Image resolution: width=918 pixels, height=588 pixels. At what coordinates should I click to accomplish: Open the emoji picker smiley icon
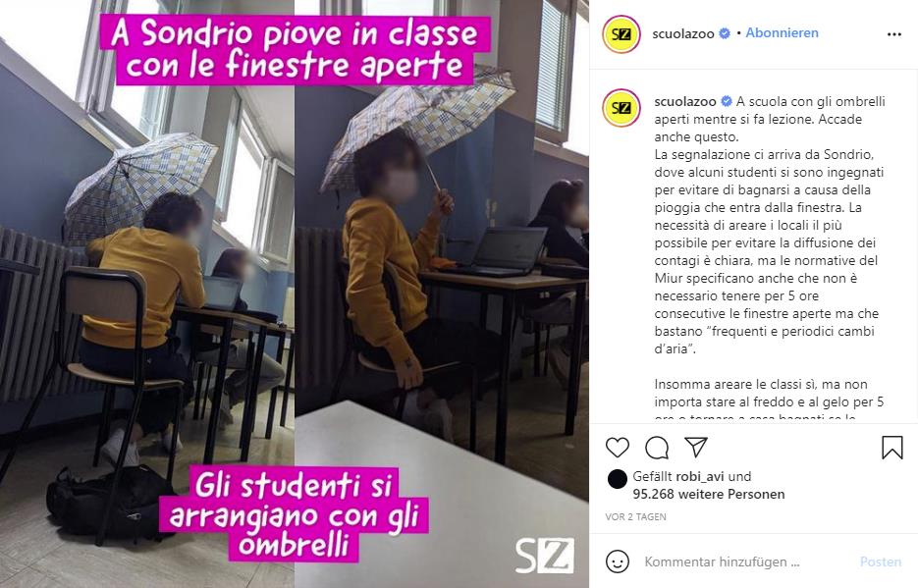[618, 561]
